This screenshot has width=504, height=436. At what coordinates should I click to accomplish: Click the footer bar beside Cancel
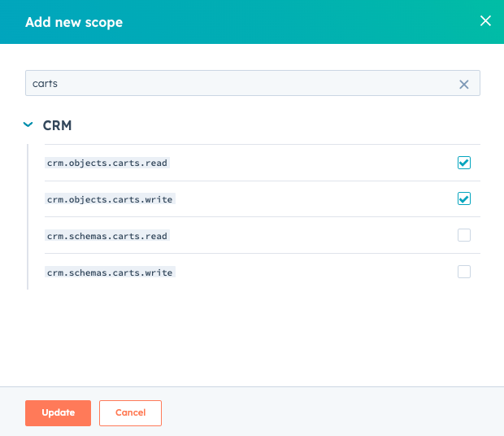[325, 412]
